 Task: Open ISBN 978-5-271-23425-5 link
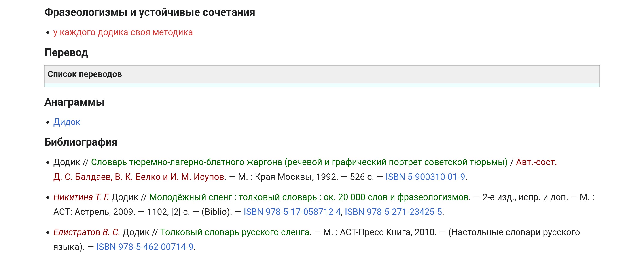[x=393, y=212]
